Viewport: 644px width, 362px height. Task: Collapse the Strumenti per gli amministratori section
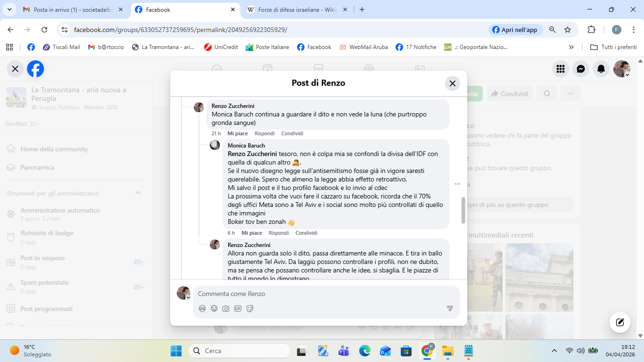tap(138, 193)
